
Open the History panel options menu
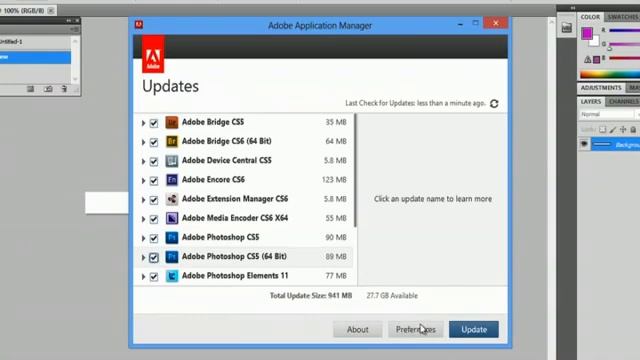(x=75, y=29)
